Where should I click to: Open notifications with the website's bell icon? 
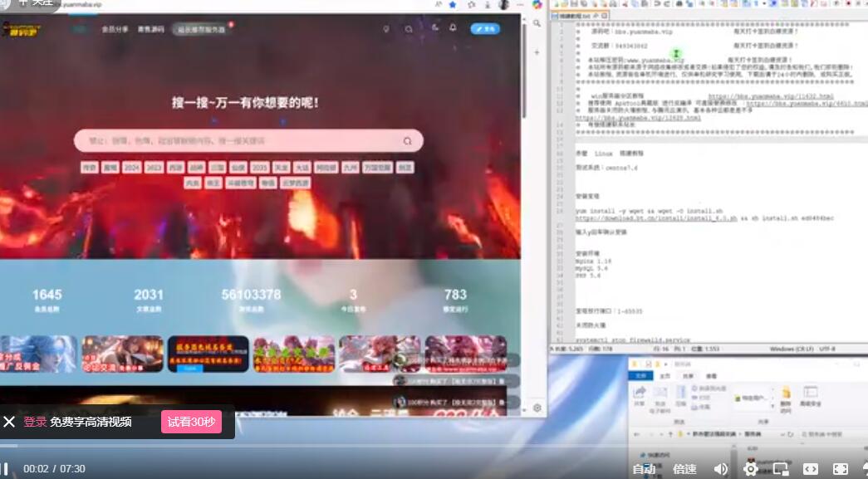click(452, 28)
